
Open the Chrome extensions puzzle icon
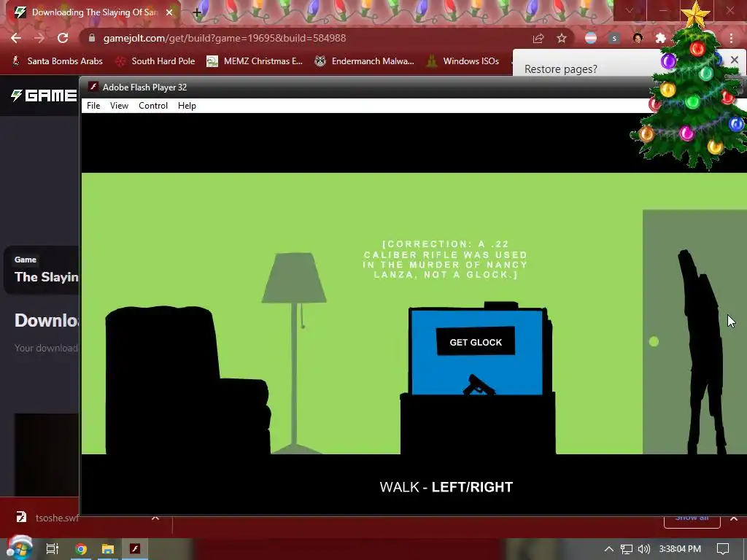click(661, 38)
